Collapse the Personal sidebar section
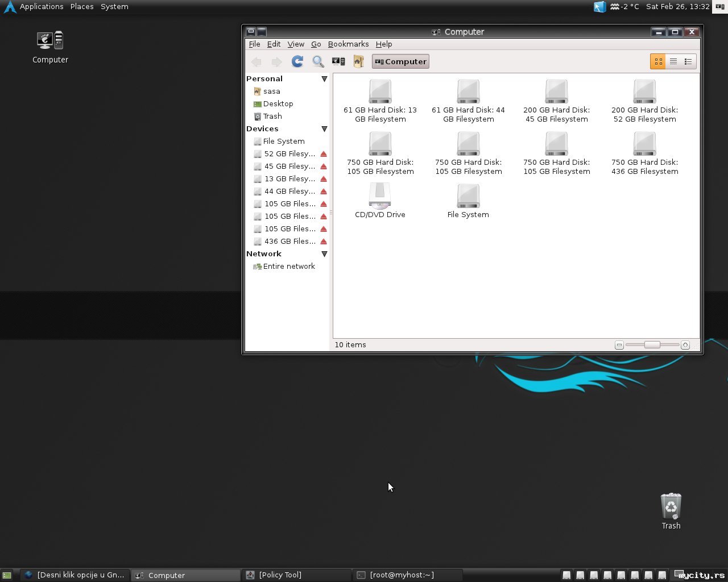 pos(324,79)
